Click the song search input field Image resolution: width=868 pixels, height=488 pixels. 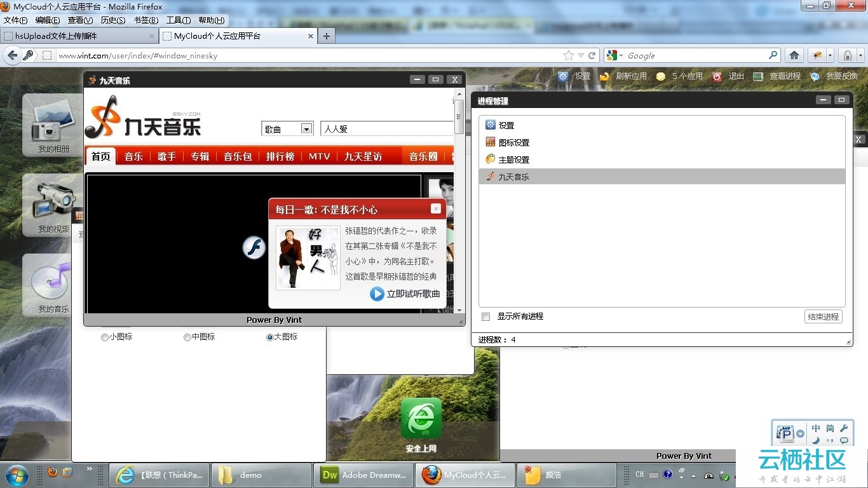click(x=388, y=129)
